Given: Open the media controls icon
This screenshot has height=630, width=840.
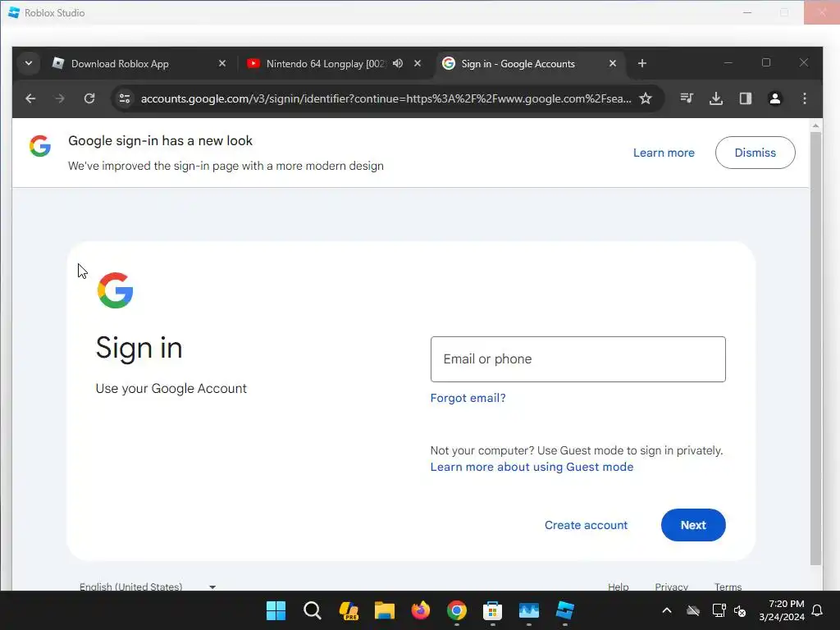Looking at the screenshot, I should [687, 98].
